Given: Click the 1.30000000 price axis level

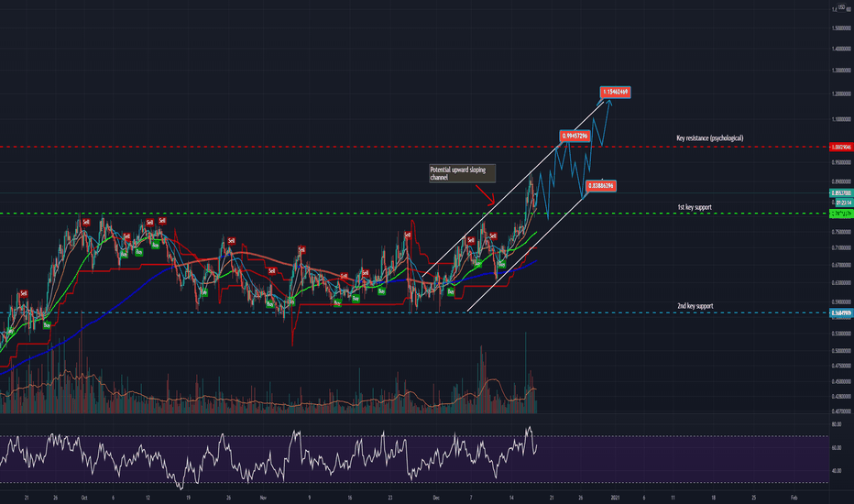Looking at the screenshot, I should 841,71.
